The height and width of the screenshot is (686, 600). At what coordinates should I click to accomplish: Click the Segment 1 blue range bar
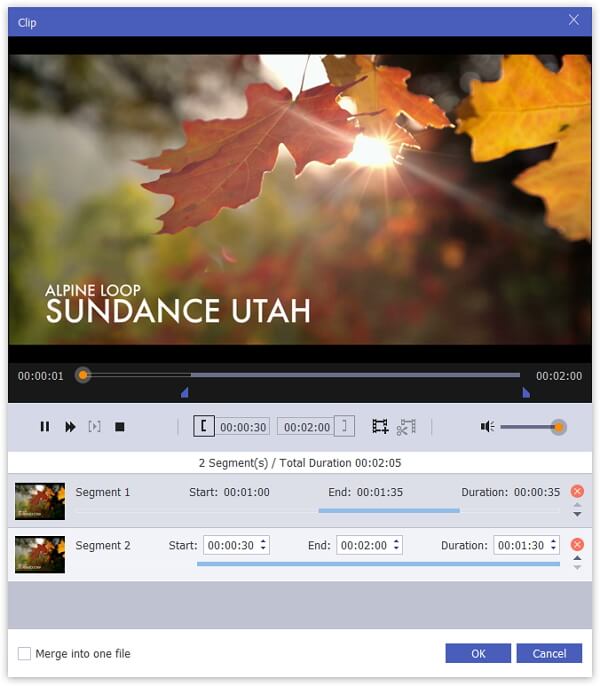(x=389, y=511)
